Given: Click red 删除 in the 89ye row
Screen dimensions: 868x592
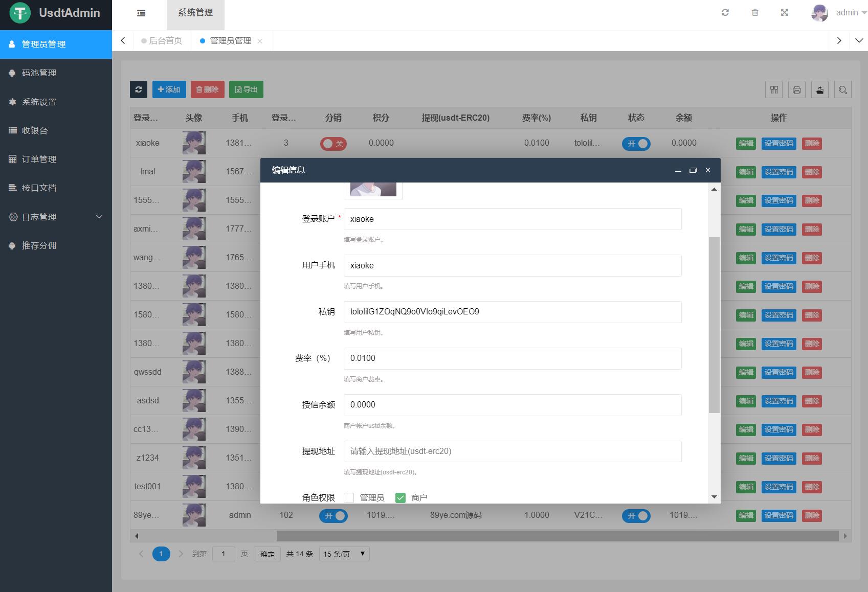Looking at the screenshot, I should (x=812, y=516).
